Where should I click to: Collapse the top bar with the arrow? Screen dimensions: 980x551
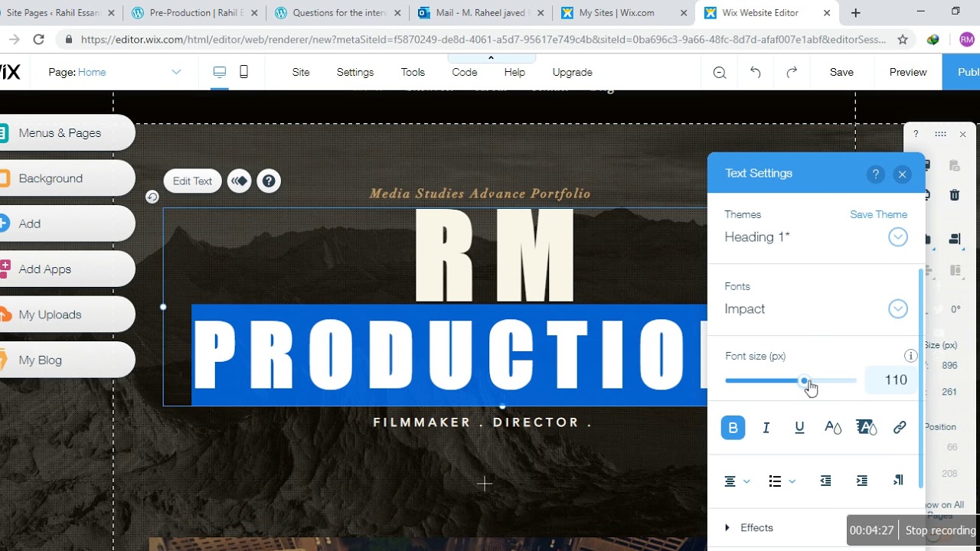(491, 58)
